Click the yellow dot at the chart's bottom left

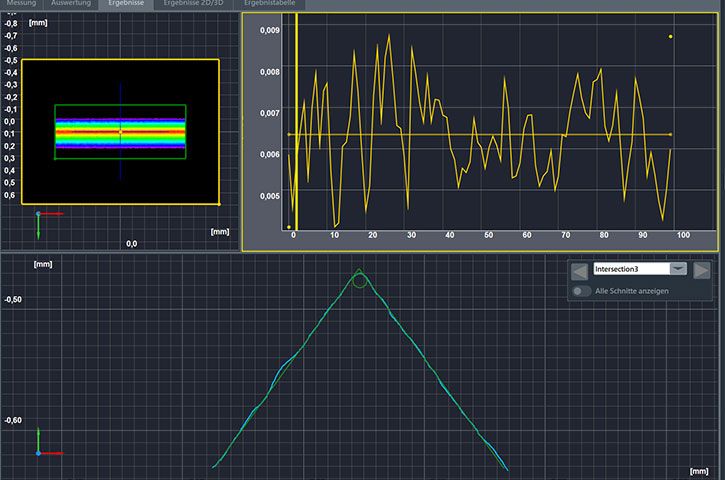pos(289,227)
